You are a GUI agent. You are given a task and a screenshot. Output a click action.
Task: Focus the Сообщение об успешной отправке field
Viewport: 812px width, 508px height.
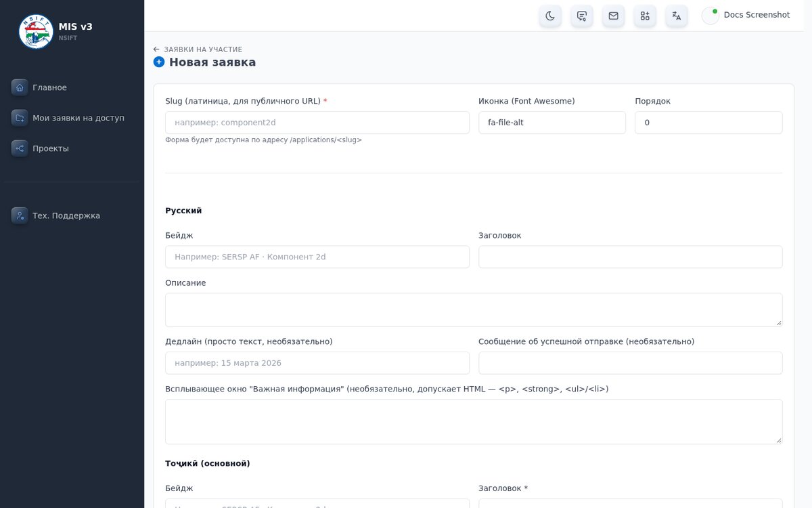click(631, 363)
